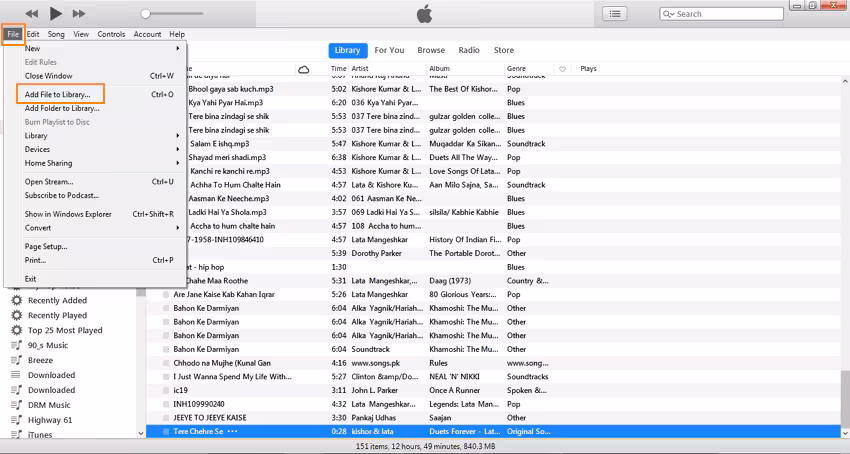Viewport: 850px width, 454px height.
Task: Toggle the checkbox for Are Jane Kaise Kab Kahan Iqrar
Action: 166,295
